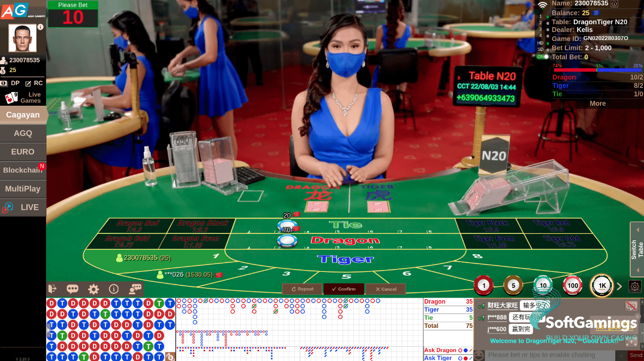The height and width of the screenshot is (361, 644).
Task: Open MultiPlay lobby tab
Action: coord(23,189)
